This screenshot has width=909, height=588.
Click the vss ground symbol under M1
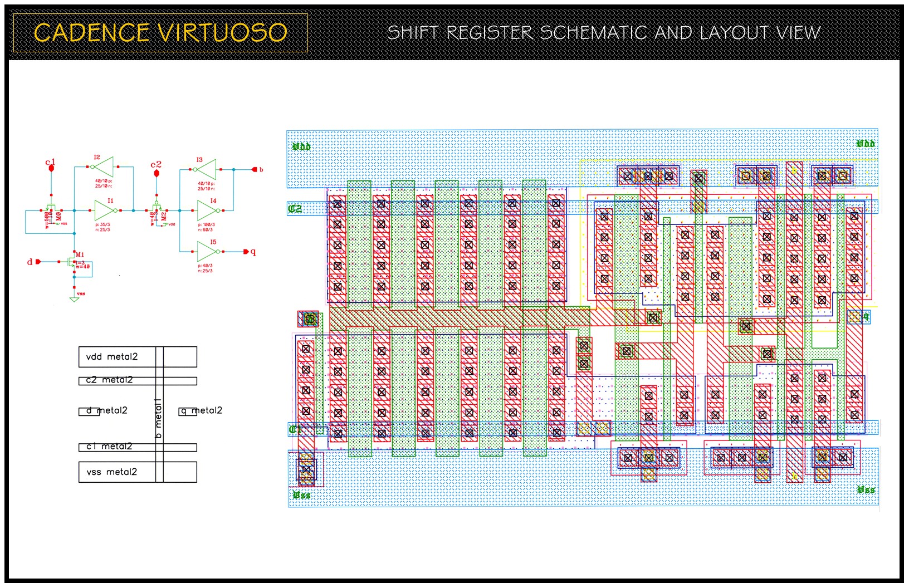pos(74,299)
